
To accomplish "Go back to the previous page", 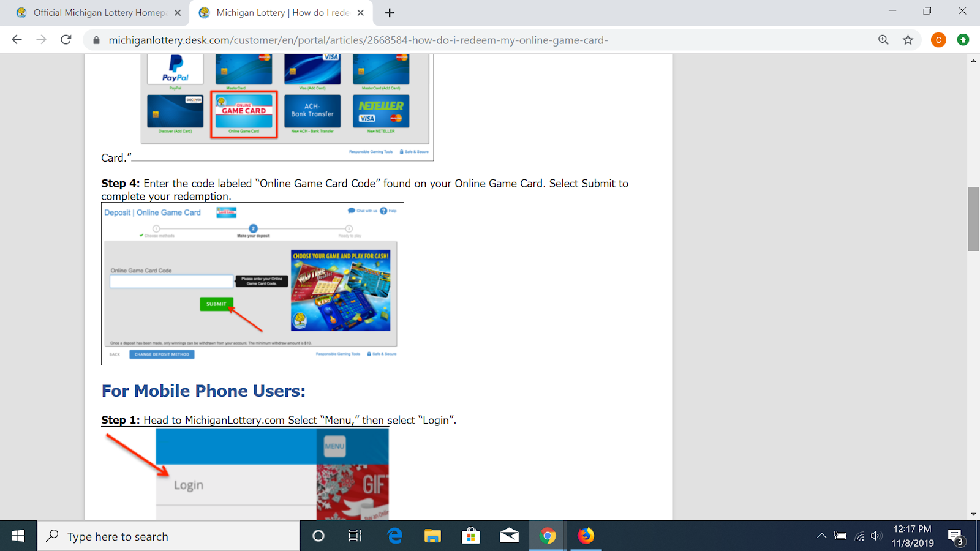I will [17, 40].
